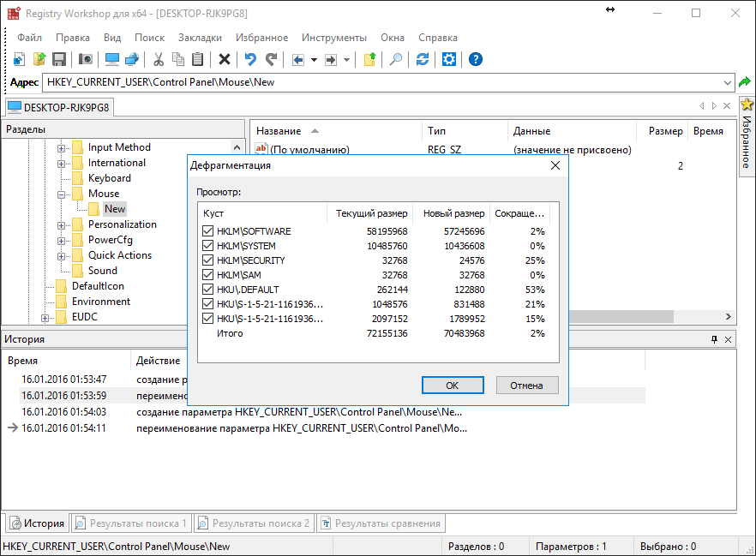Click the Undo arrow icon

[250, 59]
